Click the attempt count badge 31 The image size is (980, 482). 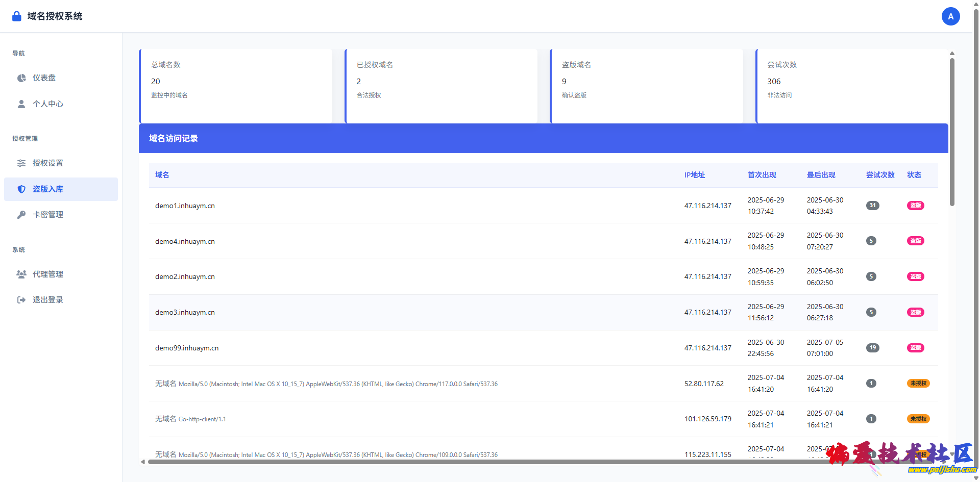[872, 206]
